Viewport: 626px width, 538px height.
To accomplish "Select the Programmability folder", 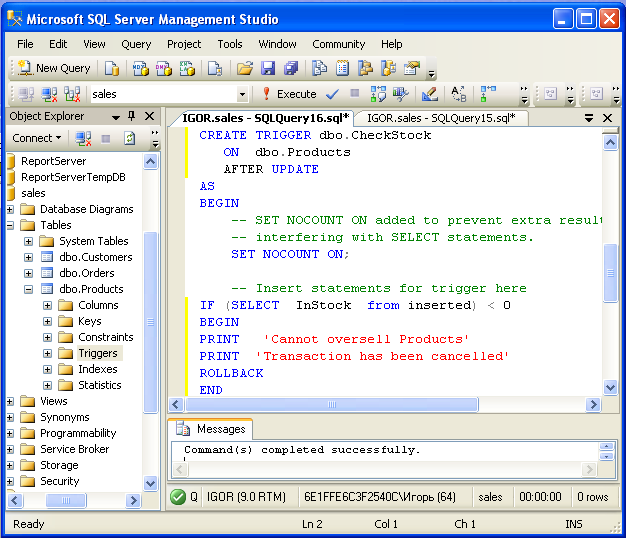I will [x=78, y=433].
